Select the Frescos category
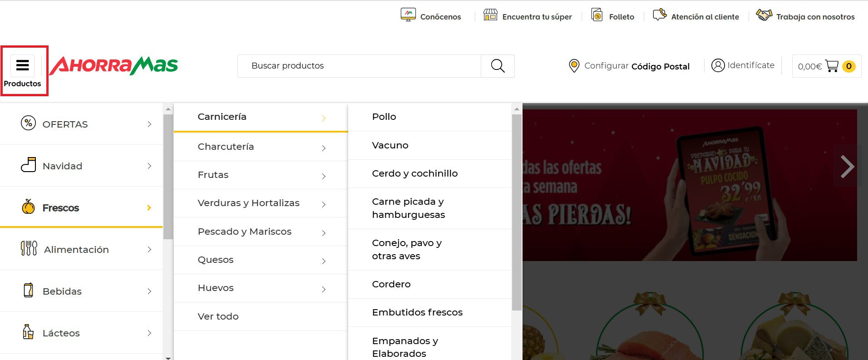This screenshot has width=868, height=360. coord(81,208)
